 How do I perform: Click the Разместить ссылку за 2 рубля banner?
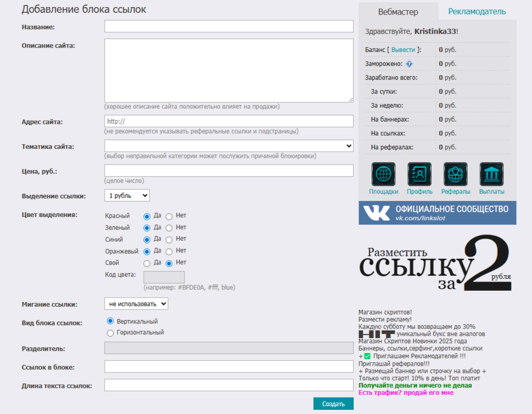pyautogui.click(x=435, y=263)
